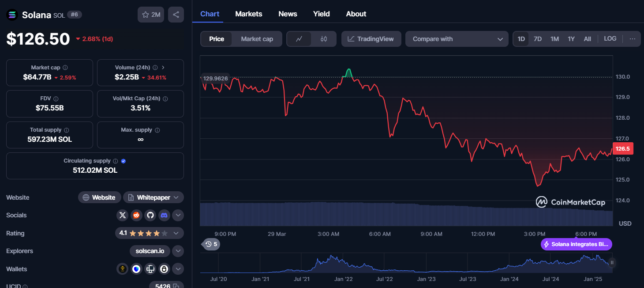This screenshot has height=288, width=644.
Task: Switch chart to candlestick view icon
Action: tap(324, 39)
